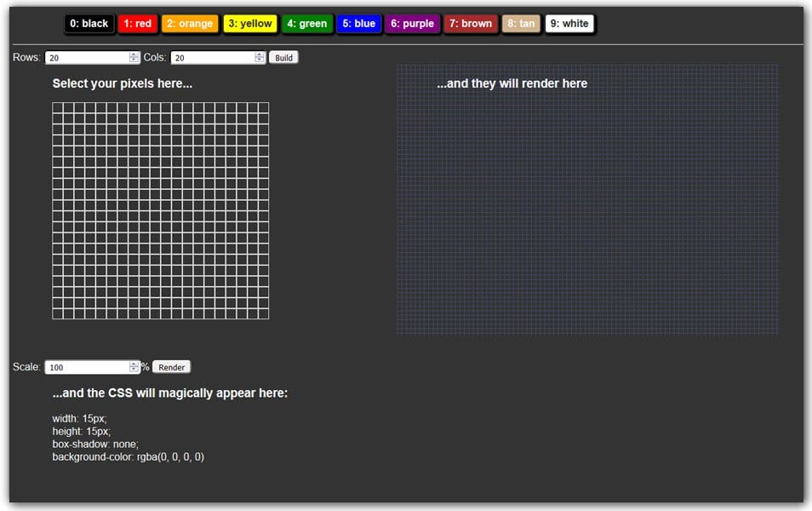
Task: Click the Build button
Action: point(283,57)
